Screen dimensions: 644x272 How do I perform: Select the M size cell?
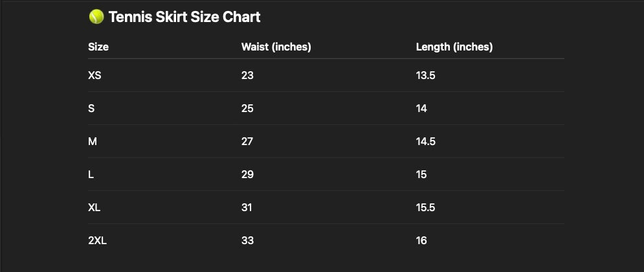[93, 141]
